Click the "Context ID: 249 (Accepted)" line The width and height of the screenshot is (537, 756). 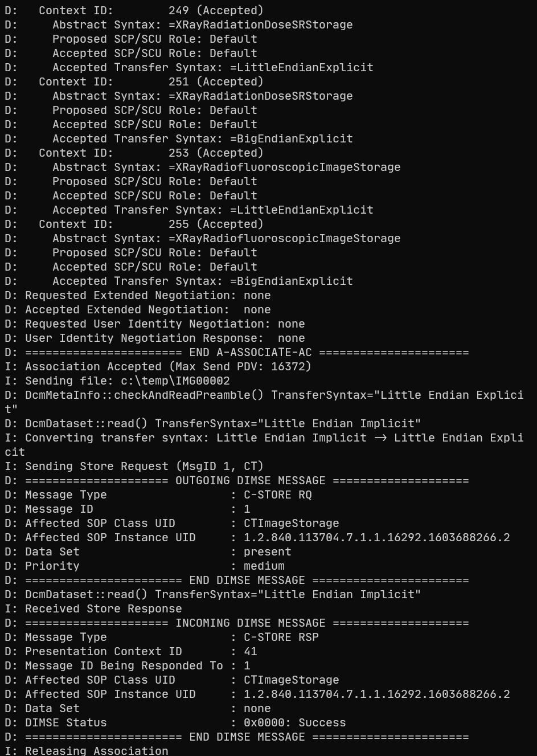click(151, 10)
